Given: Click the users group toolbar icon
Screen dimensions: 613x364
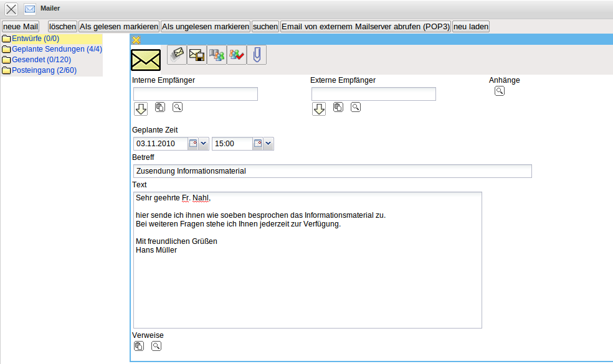Looking at the screenshot, I should point(217,55).
